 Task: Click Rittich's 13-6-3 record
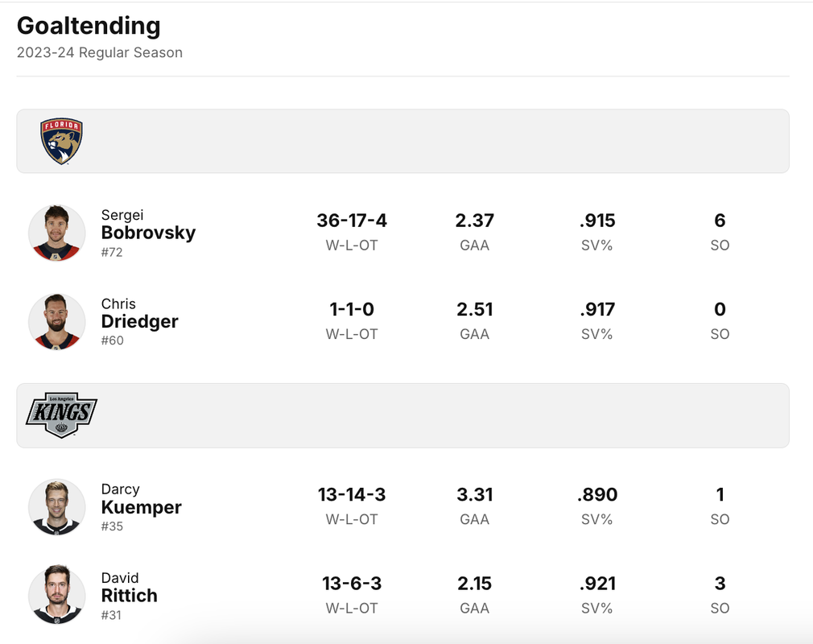[x=352, y=584]
